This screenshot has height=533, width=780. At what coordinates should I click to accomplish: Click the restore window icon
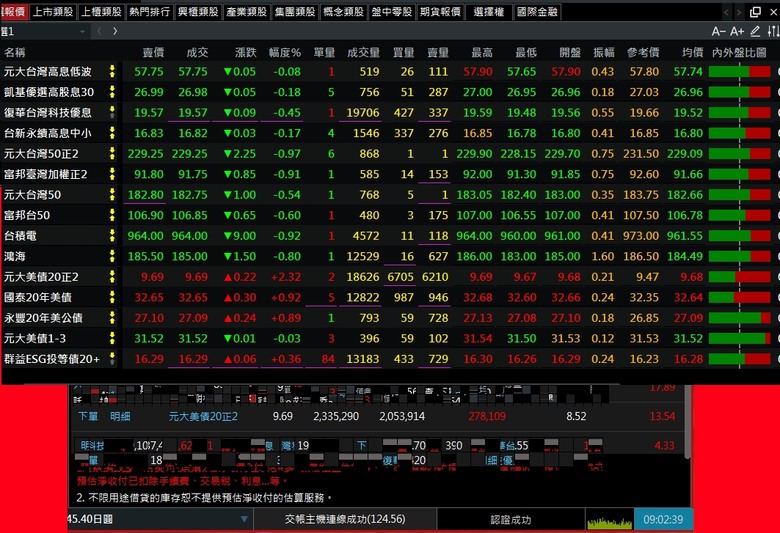click(x=756, y=11)
